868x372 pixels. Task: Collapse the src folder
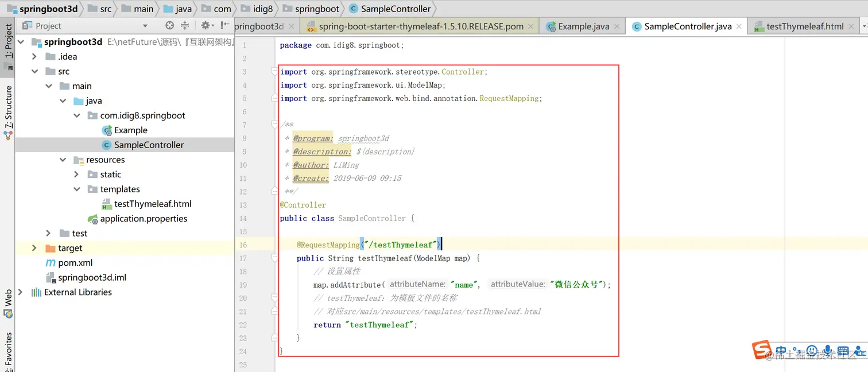pyautogui.click(x=34, y=71)
